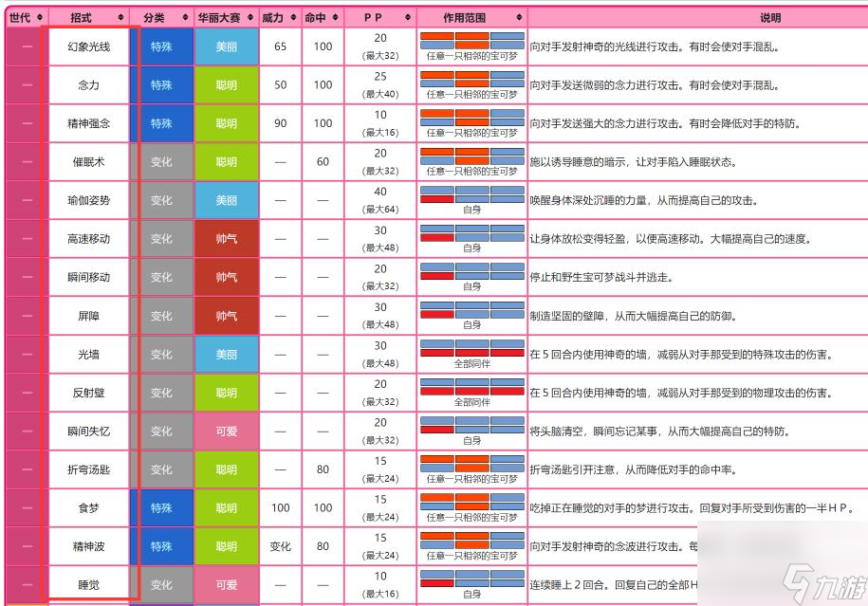Click description text of 瞬间移动 row
The image size is (868, 606).
tap(601, 277)
